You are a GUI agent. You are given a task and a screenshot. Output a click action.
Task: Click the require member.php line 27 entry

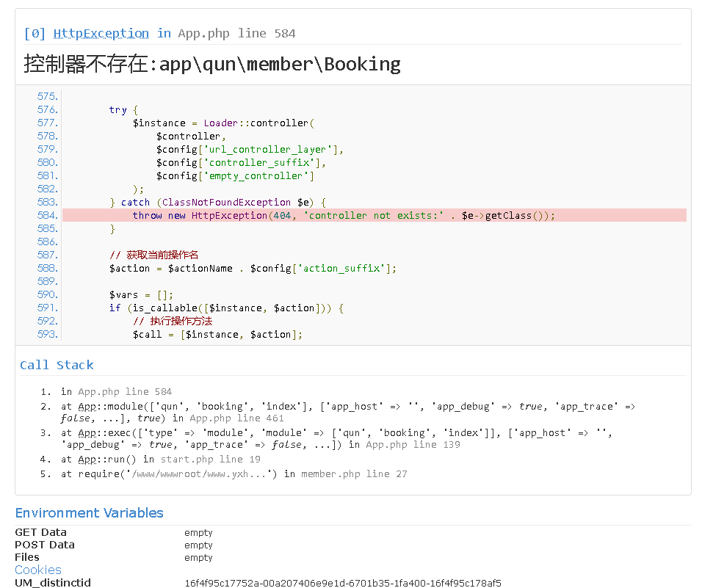pos(234,473)
